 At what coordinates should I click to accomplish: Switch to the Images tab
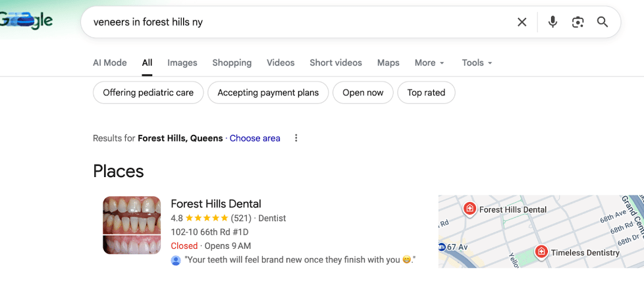tap(182, 63)
